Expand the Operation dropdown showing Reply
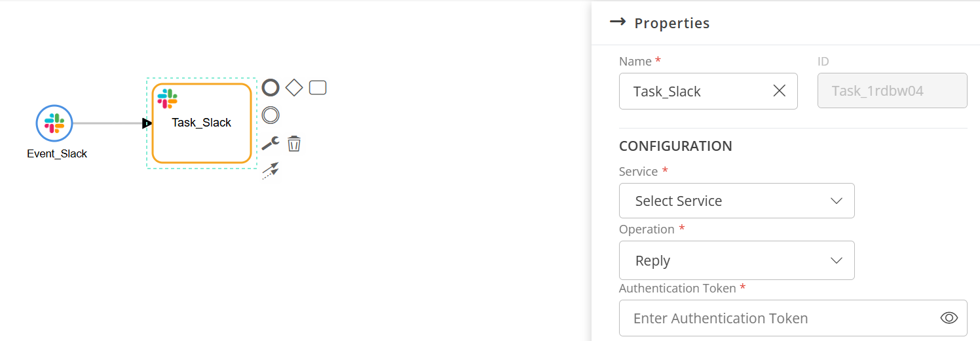Viewport: 980px width, 341px height. pos(736,260)
